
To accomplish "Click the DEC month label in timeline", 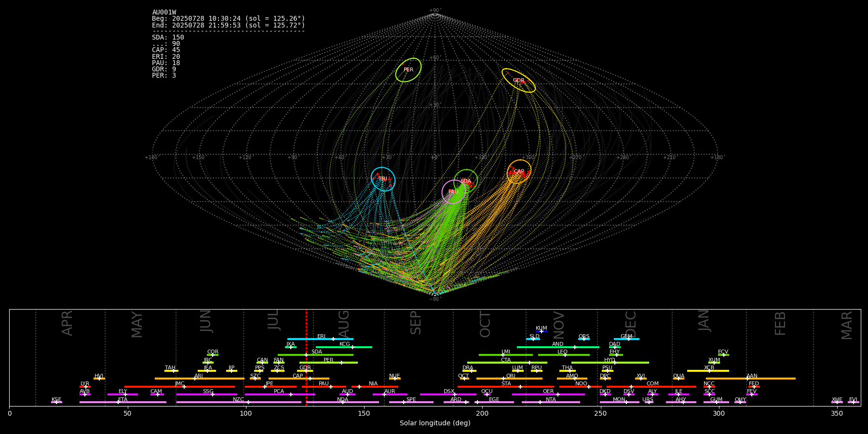I will click(631, 324).
